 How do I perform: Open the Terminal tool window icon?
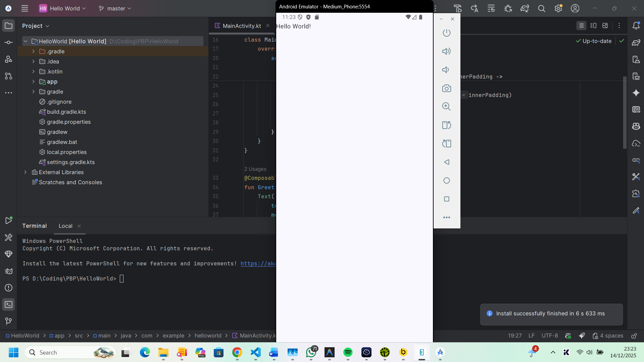click(9, 305)
